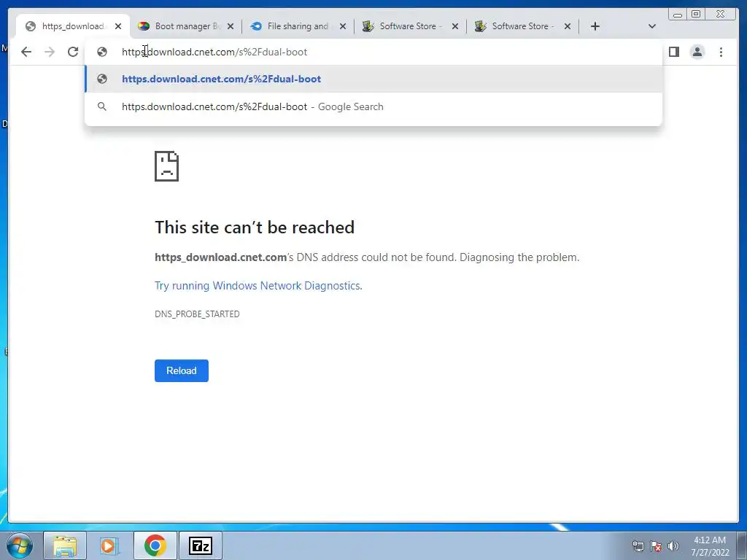Click the volume speaker tray icon
Screen dimensions: 747x560
[673, 546]
